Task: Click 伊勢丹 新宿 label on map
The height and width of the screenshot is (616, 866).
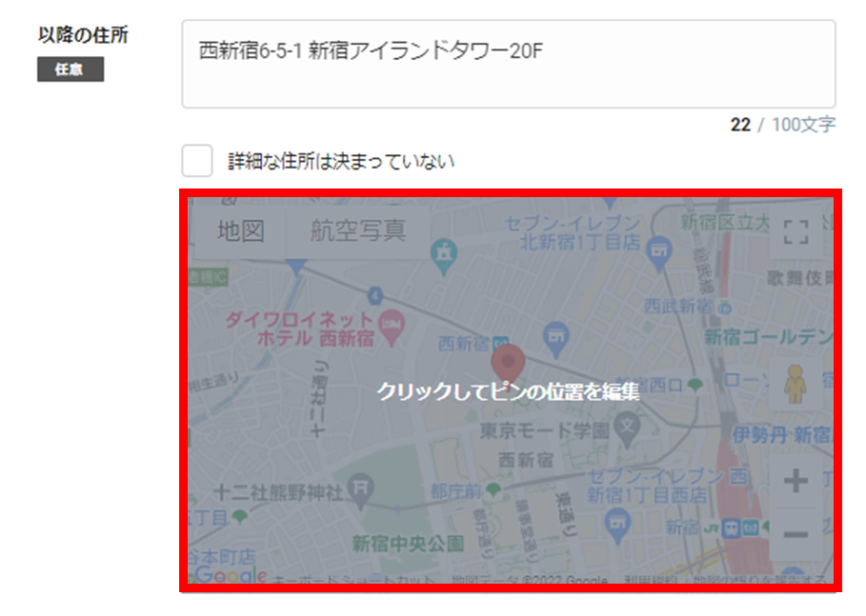Action: coord(782,435)
